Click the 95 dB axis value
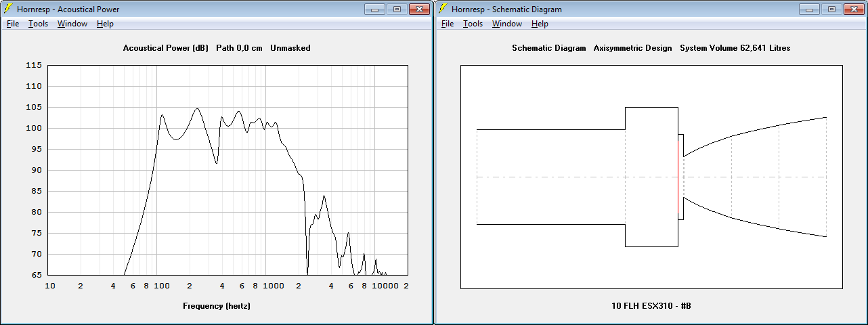Image resolution: width=868 pixels, height=325 pixels. [x=37, y=149]
